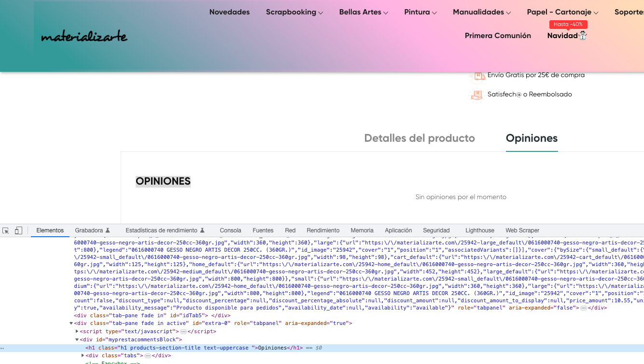Click the discount_type null JSON line

point(359,300)
